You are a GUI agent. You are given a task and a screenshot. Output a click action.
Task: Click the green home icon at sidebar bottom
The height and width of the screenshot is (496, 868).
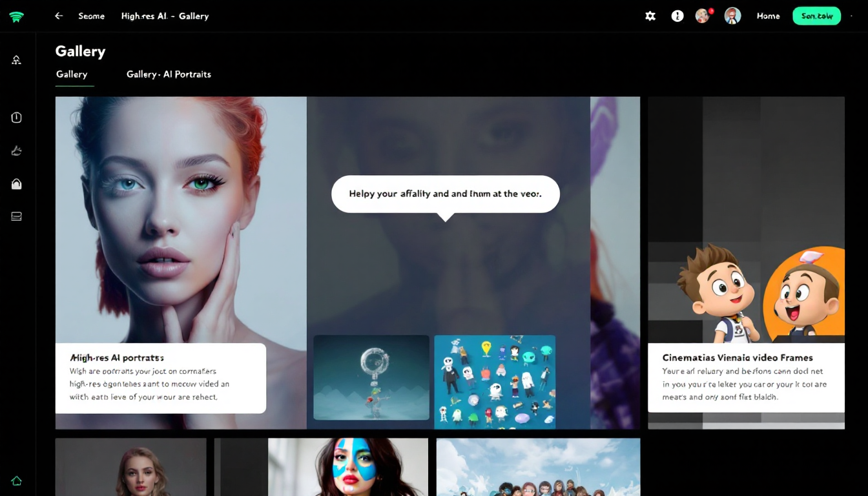click(17, 480)
